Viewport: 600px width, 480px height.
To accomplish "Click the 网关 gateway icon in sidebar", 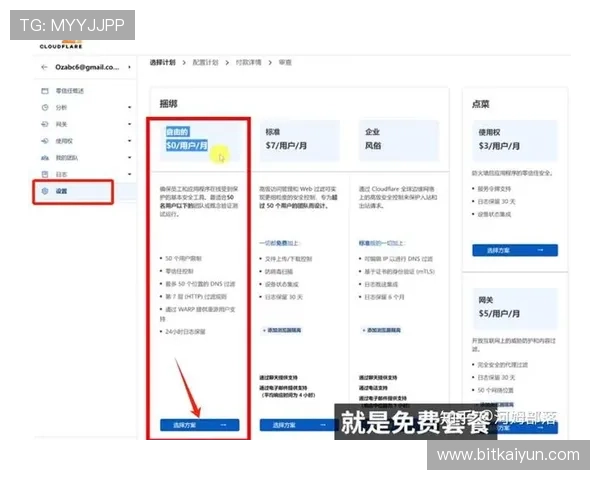I will pos(45,124).
